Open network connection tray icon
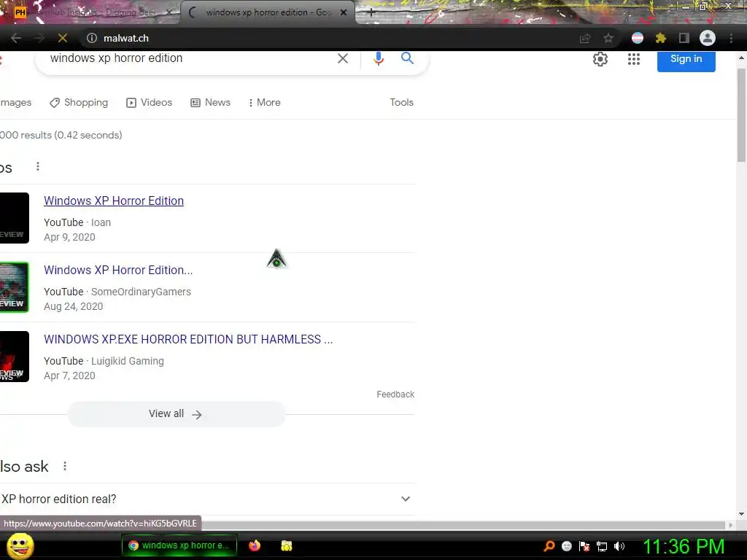The image size is (747, 560). coord(602,546)
